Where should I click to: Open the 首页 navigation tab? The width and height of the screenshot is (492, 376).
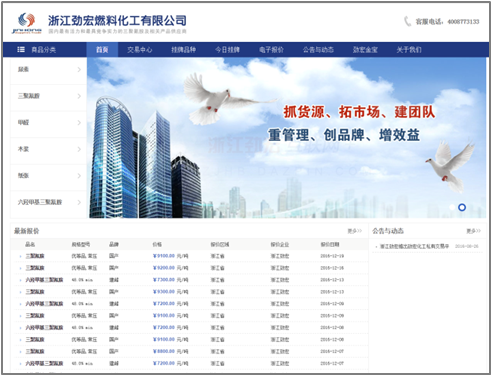[102, 50]
